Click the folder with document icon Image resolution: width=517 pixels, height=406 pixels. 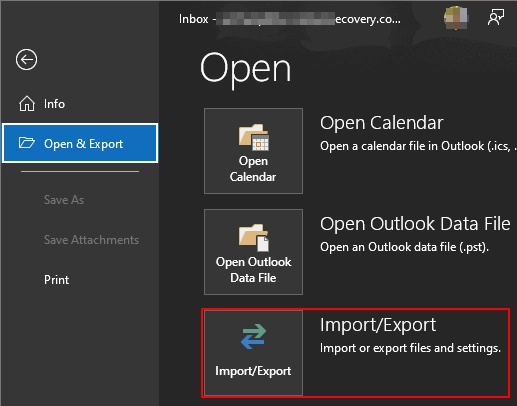point(254,238)
